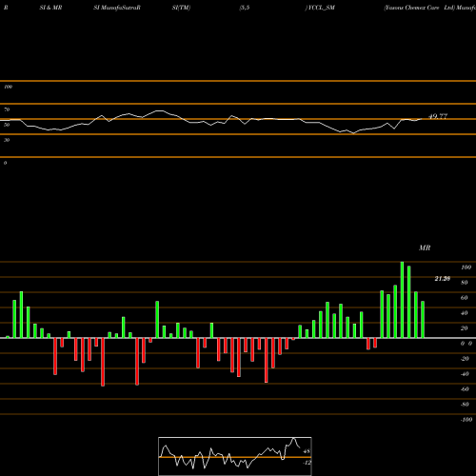Click the -12 value in the mini chart

point(307,463)
